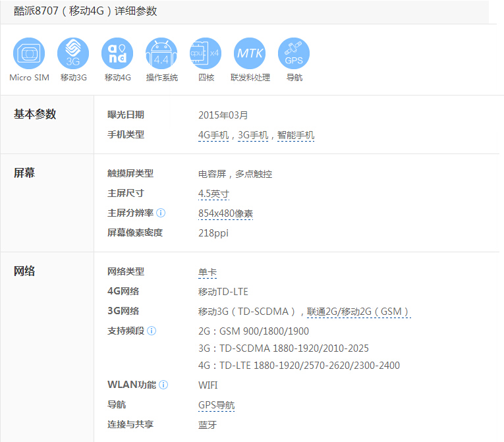The image size is (504, 442).
Task: Click the 4G网络 label
Action: (123, 291)
